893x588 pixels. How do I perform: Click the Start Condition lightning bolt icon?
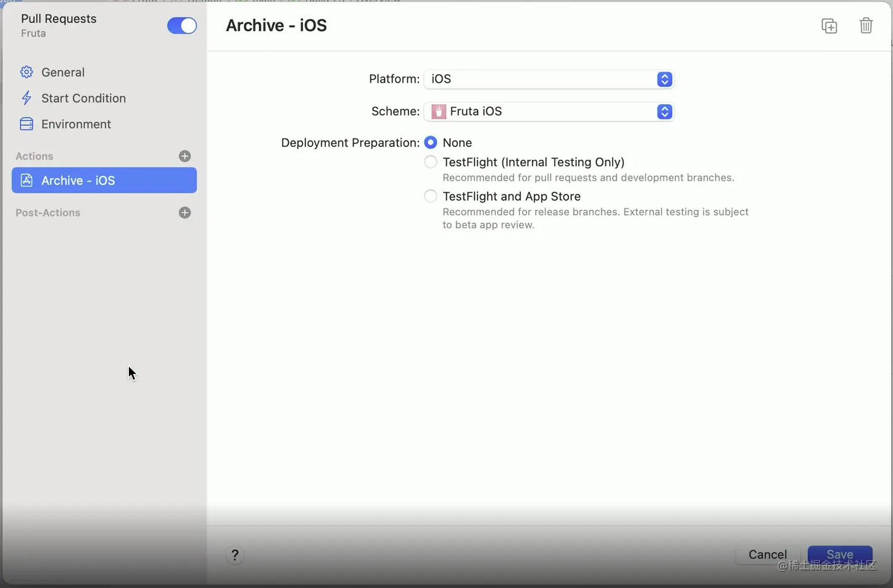coord(27,98)
